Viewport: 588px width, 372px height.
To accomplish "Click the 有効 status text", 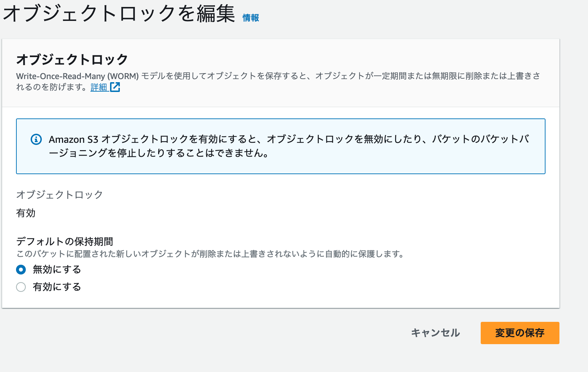I will pyautogui.click(x=25, y=213).
